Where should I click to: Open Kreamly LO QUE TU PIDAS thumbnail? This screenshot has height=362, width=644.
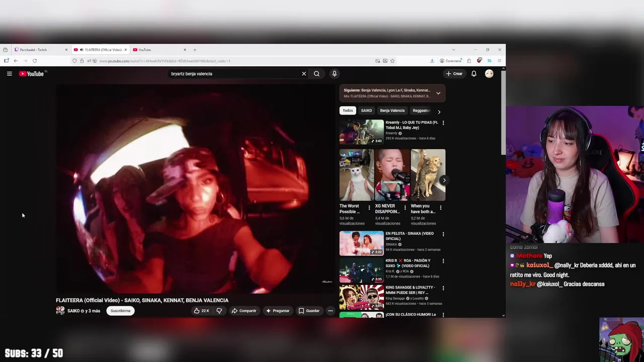point(361,132)
